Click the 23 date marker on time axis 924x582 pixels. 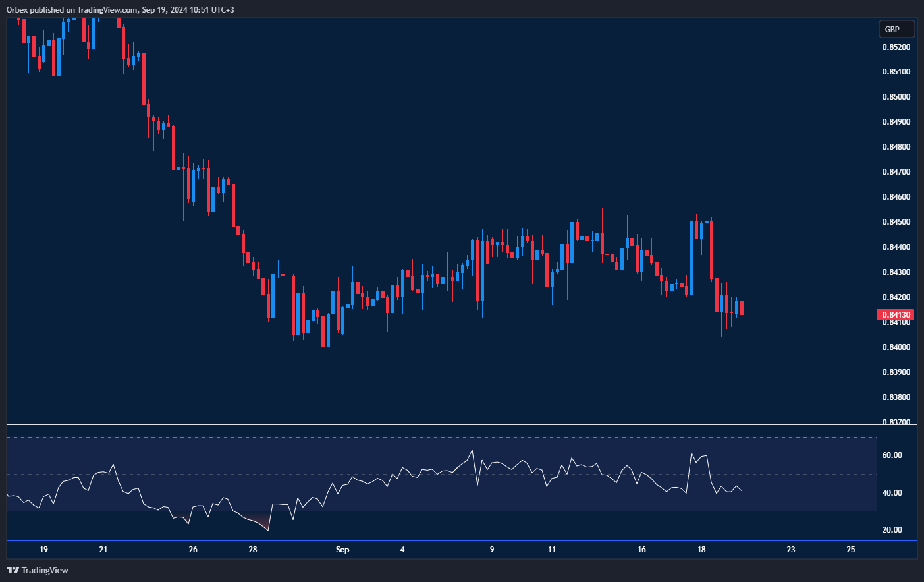[x=791, y=550]
